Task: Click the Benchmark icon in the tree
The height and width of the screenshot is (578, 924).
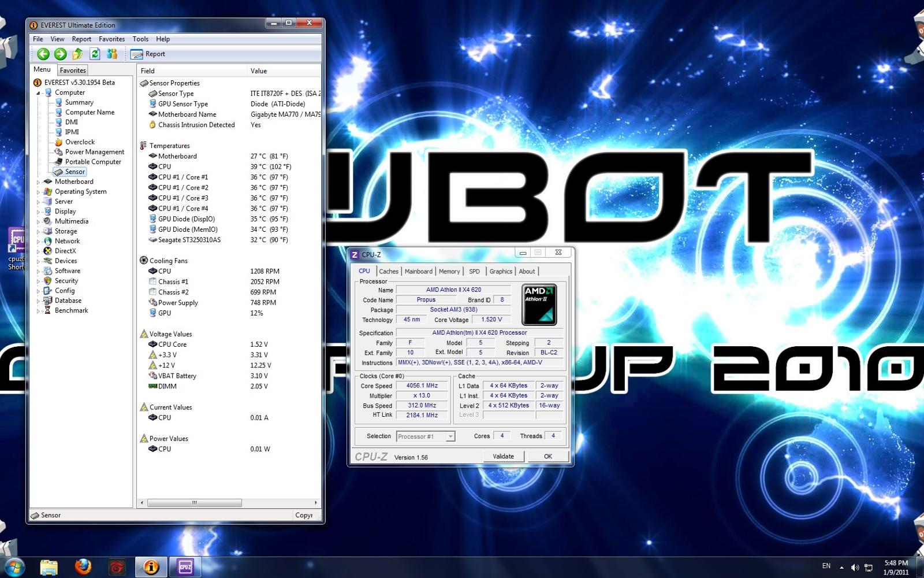Action: pyautogui.click(x=48, y=310)
